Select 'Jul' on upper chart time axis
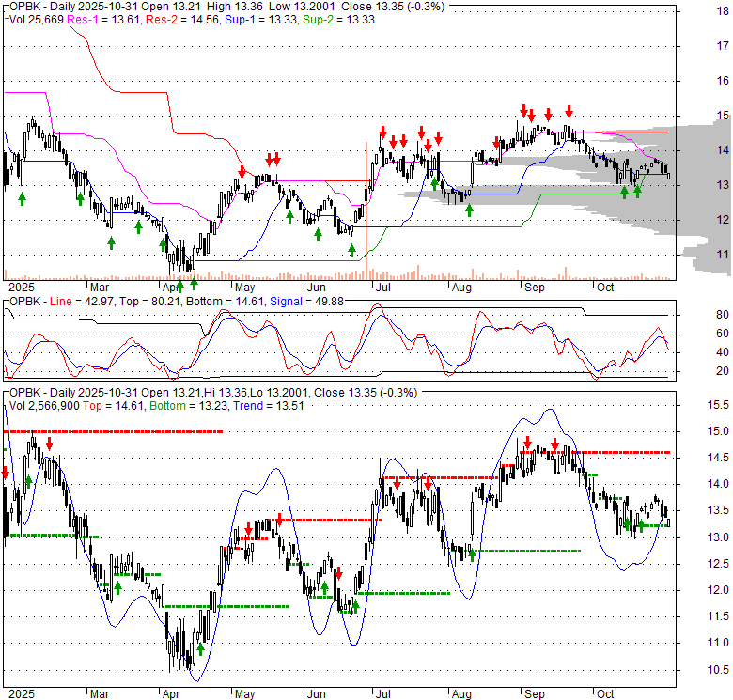This screenshot has height=700, width=733. pos(382,288)
